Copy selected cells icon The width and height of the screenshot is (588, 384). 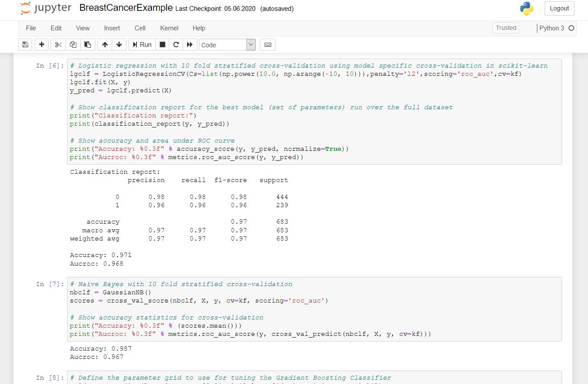73,45
